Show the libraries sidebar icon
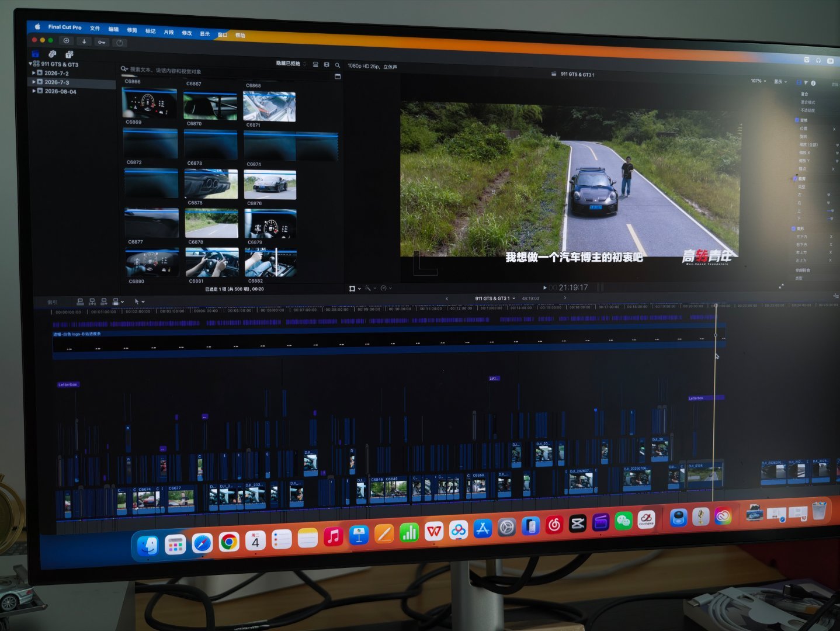Image resolution: width=840 pixels, height=631 pixels. point(36,54)
